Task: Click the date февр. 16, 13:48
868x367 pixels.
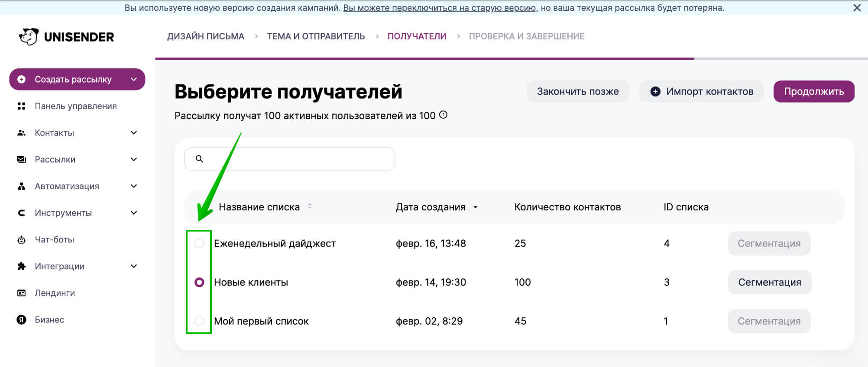Action: pyautogui.click(x=431, y=243)
